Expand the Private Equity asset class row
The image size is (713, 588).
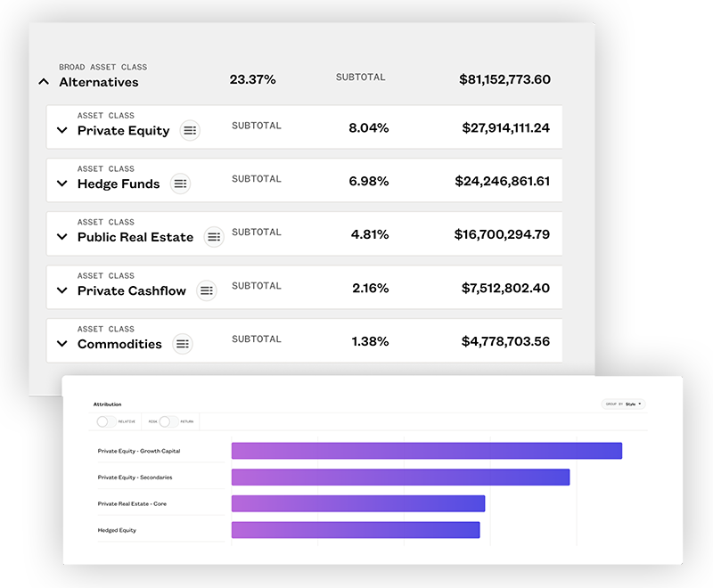(x=61, y=130)
